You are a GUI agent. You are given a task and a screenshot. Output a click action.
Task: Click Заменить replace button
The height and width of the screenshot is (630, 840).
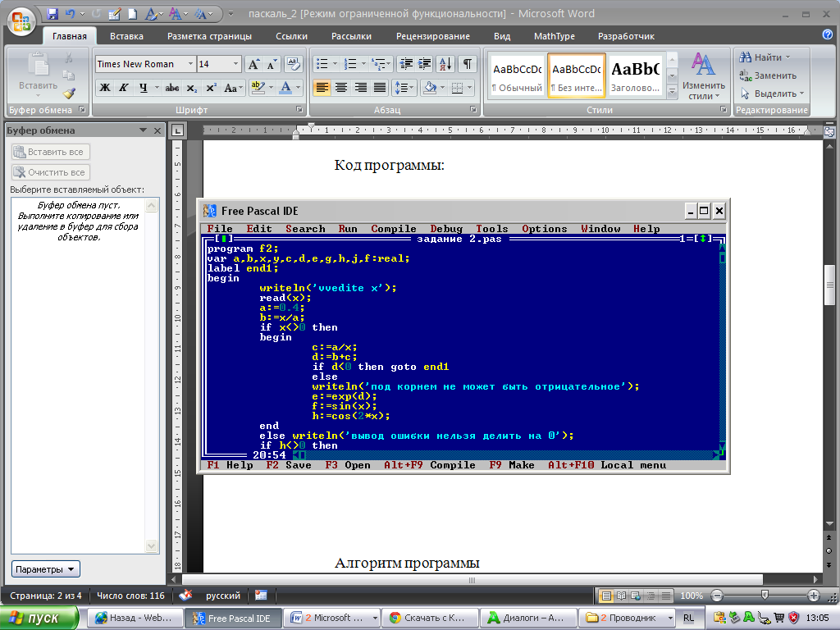tap(768, 75)
